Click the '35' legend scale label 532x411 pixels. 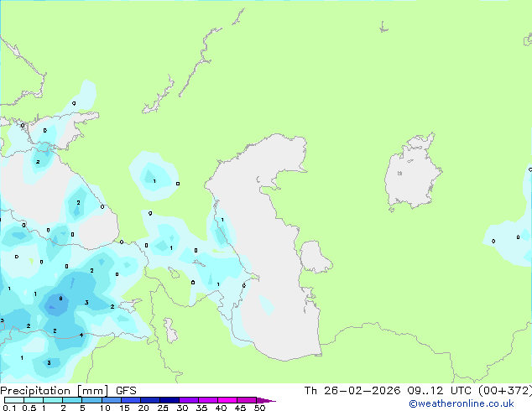click(x=201, y=408)
